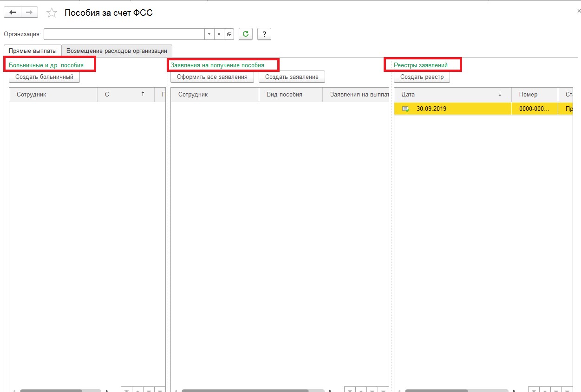Click the green refresh button
The image size is (581, 392).
coord(246,34)
